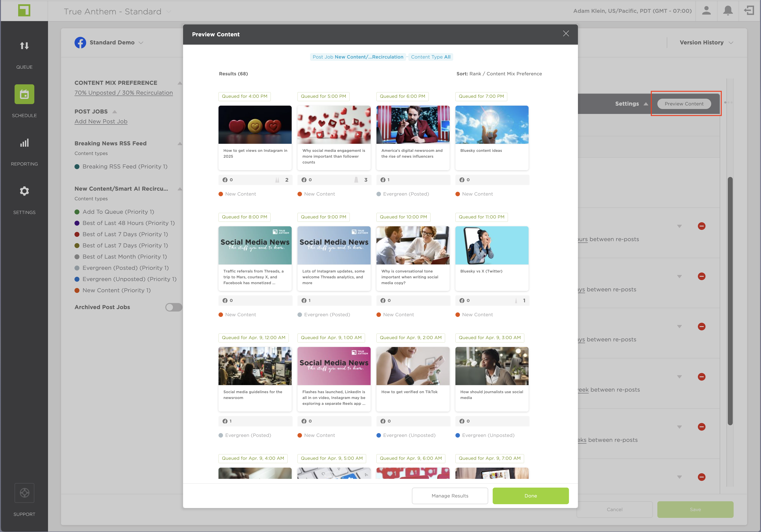Click rank indicator under Bluesky vs X card

[x=516, y=301]
